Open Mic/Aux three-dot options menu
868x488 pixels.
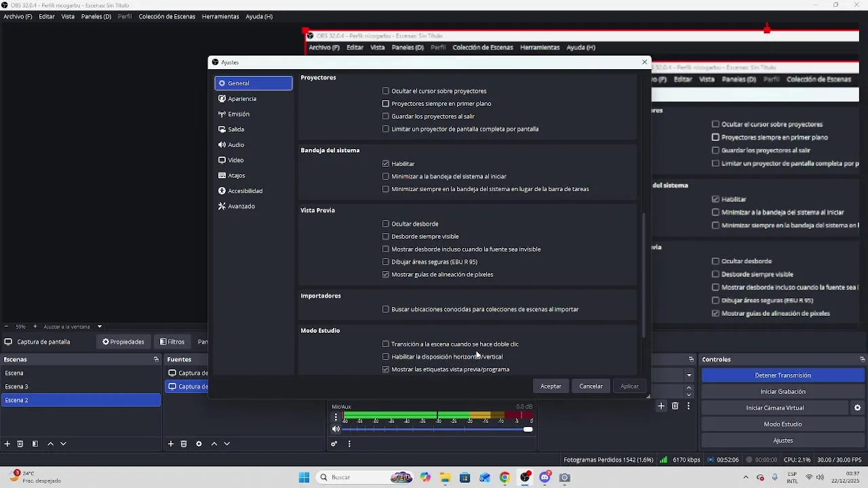pos(336,417)
